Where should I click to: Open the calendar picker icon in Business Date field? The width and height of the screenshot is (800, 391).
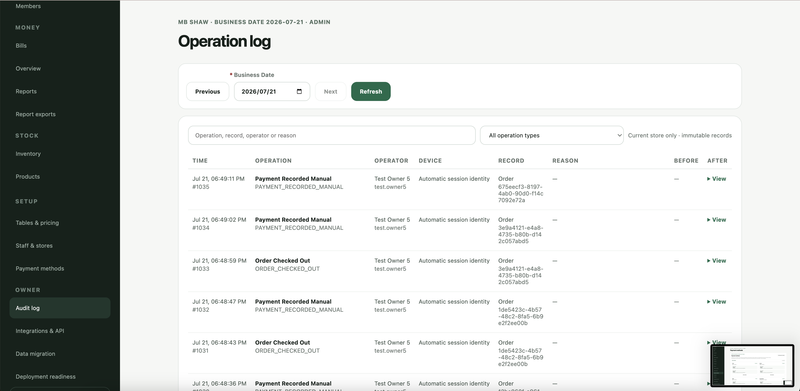coord(299,92)
